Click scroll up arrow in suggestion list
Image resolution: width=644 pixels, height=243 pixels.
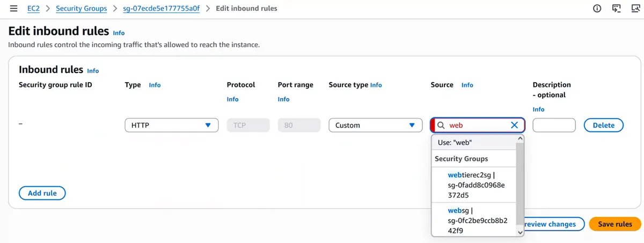(519, 138)
